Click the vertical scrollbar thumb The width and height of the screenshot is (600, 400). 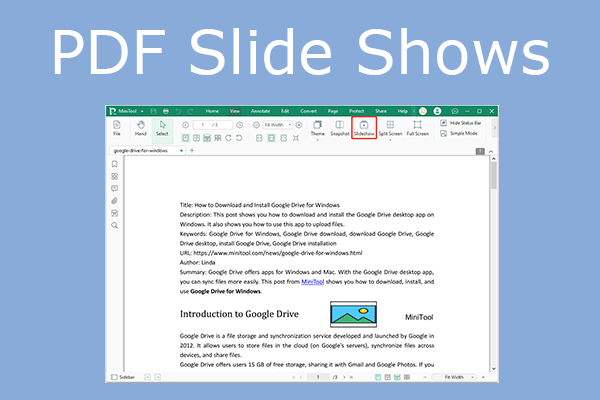(x=494, y=175)
